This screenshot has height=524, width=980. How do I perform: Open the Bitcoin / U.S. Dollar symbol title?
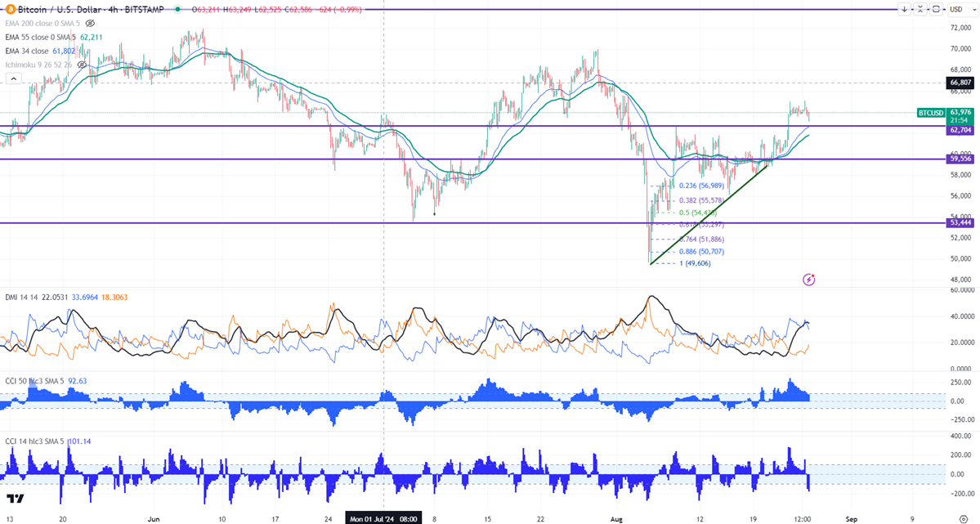91,9
